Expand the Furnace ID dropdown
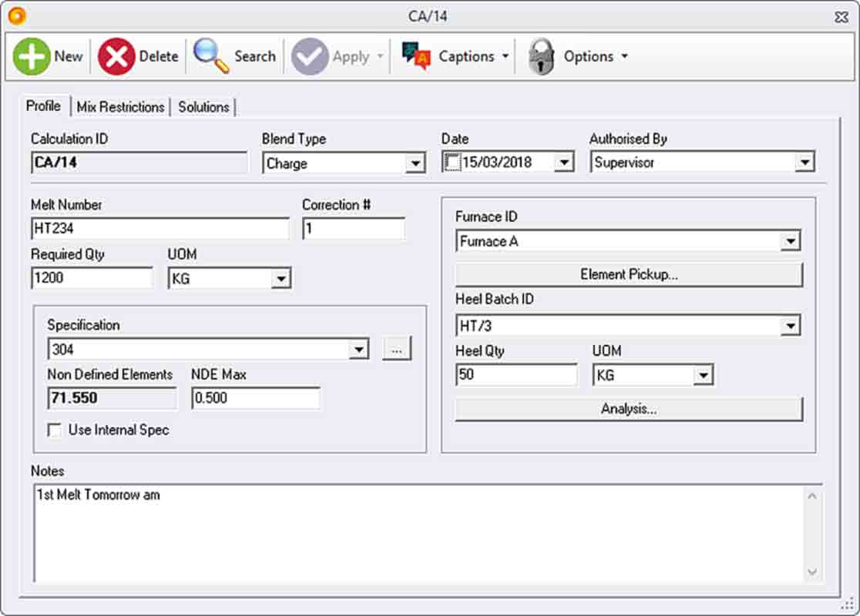Viewport: 860px width, 616px height. 790,240
